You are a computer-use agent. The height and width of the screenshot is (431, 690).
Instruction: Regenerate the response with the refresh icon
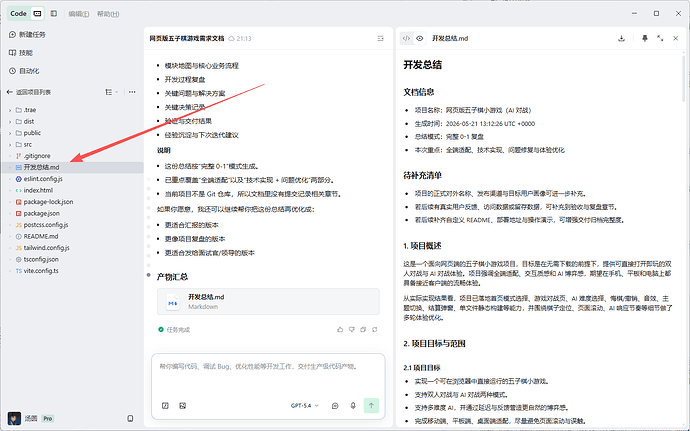click(x=374, y=329)
